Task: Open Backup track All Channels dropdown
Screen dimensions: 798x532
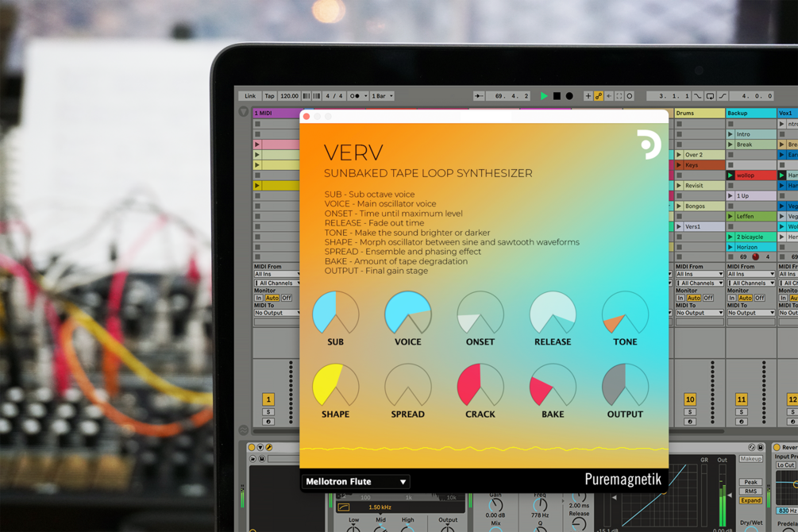Action: coord(751,283)
